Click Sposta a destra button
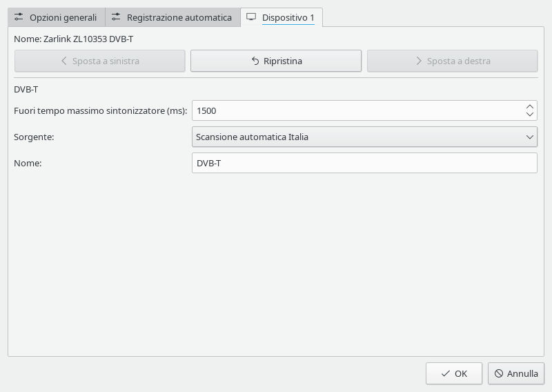 [x=453, y=61]
